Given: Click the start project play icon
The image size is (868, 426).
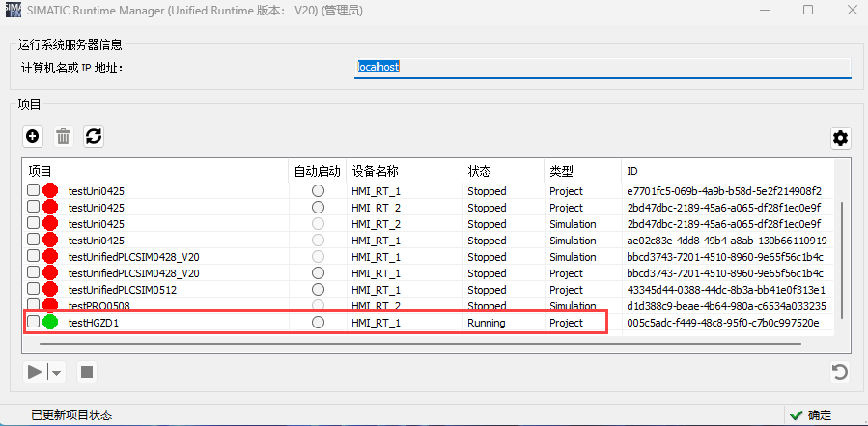Looking at the screenshot, I should point(35,372).
